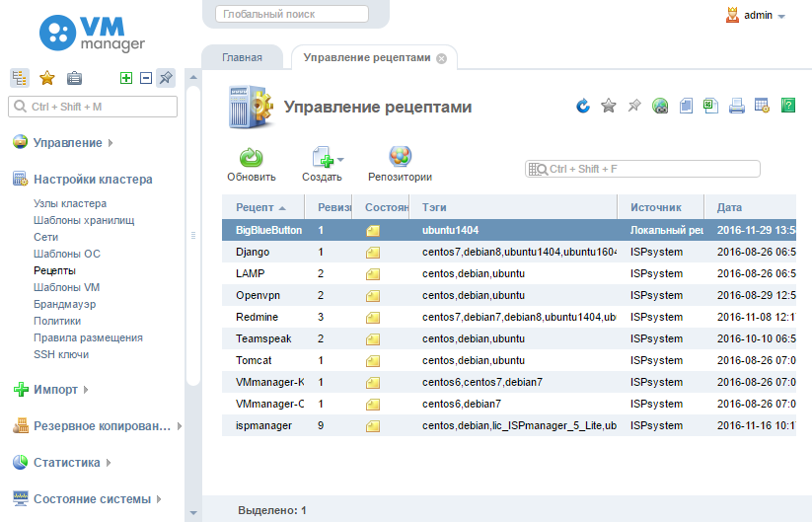Open SSH ключи menu item
This screenshot has width=812, height=522.
tap(61, 354)
